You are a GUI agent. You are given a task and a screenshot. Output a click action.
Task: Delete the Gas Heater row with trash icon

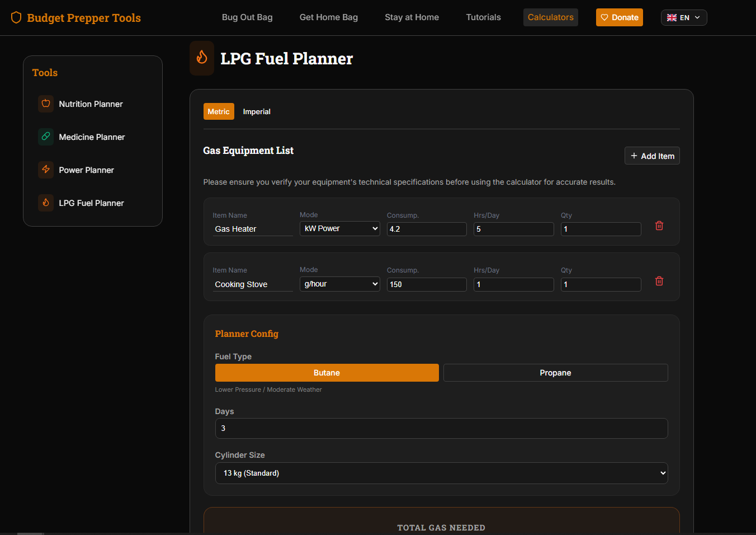(x=659, y=226)
